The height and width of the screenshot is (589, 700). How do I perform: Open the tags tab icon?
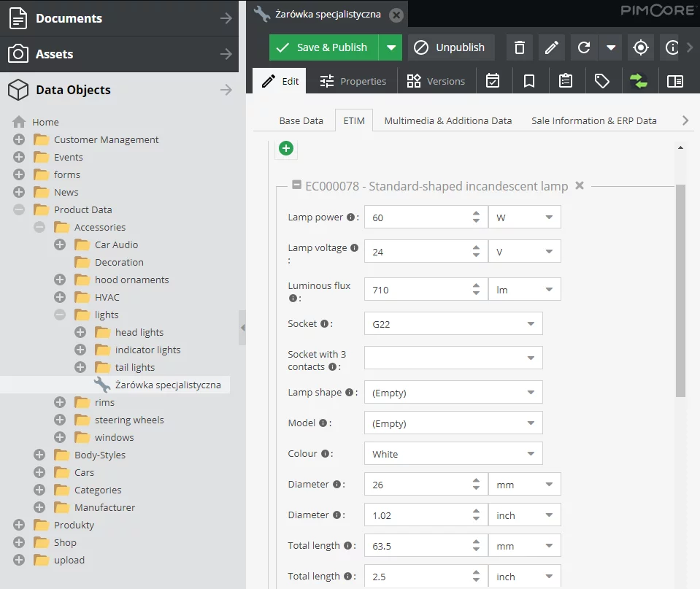point(601,81)
